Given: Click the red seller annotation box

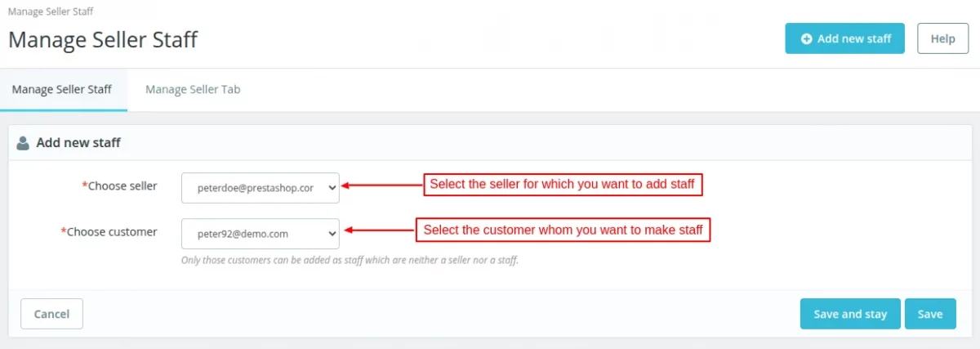Looking at the screenshot, I should [562, 185].
